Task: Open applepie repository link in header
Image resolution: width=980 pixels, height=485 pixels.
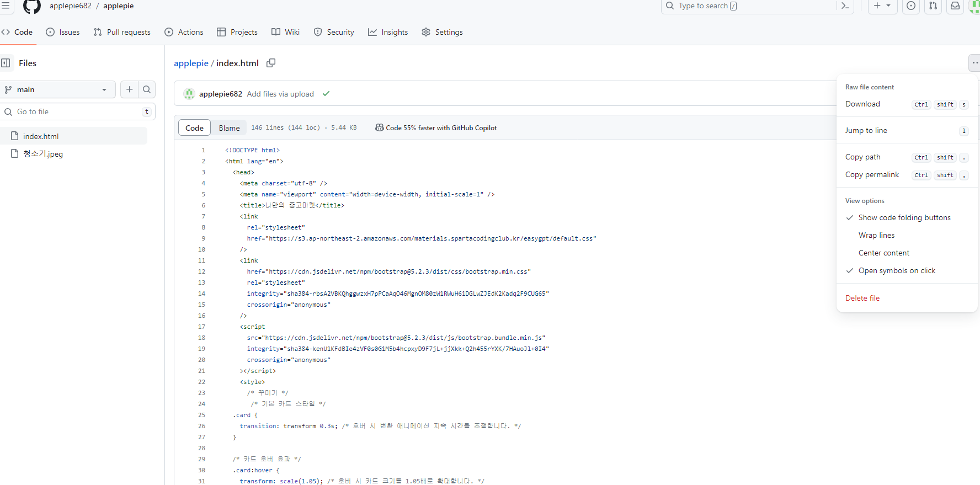Action: (x=119, y=6)
